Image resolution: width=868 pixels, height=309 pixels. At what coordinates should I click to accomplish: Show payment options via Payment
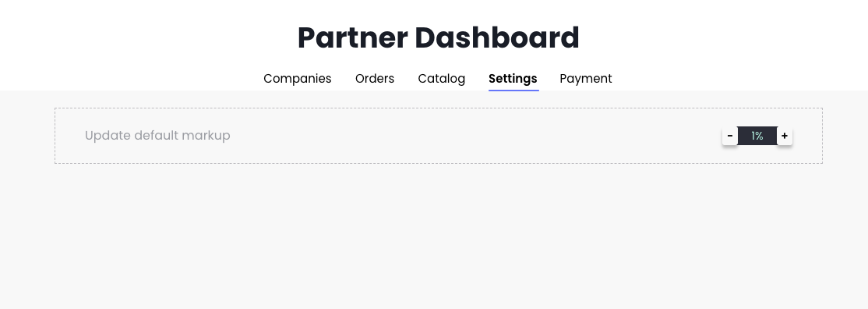[586, 79]
